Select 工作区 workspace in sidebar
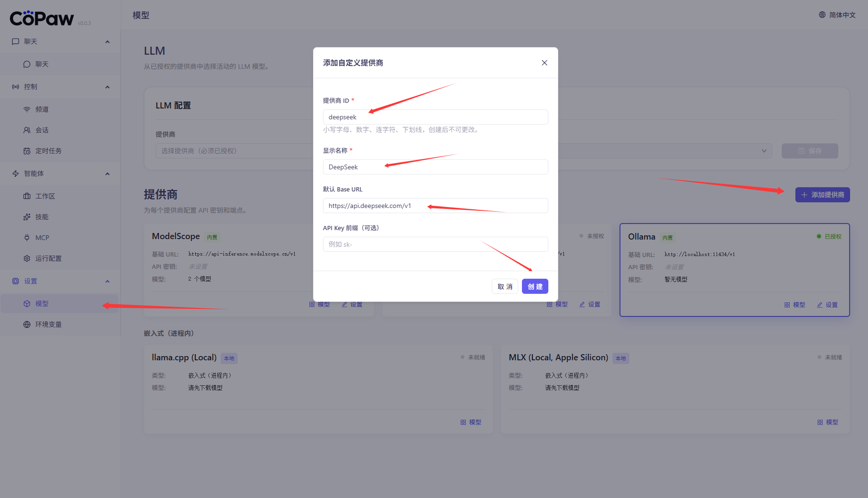868x498 pixels. (x=45, y=196)
